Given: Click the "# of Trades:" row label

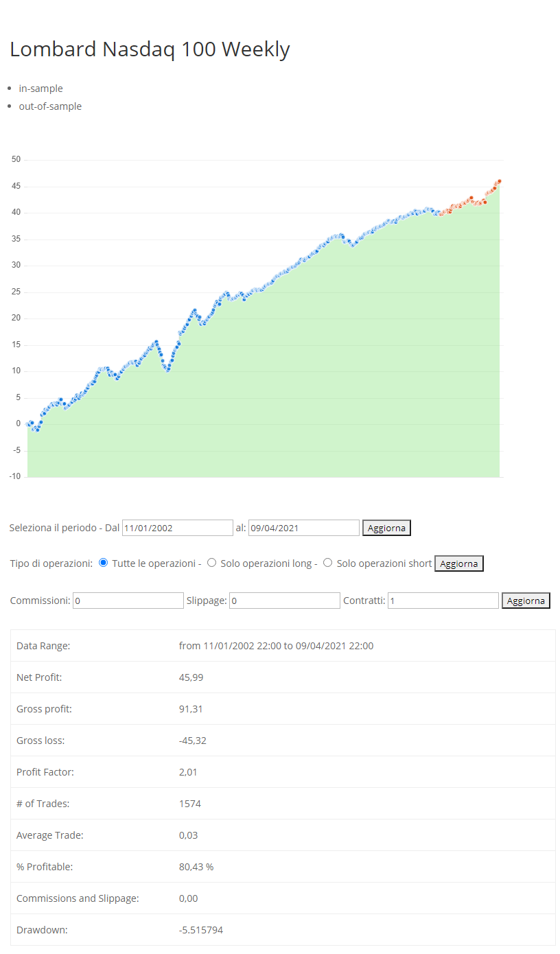Looking at the screenshot, I should pyautogui.click(x=43, y=804).
